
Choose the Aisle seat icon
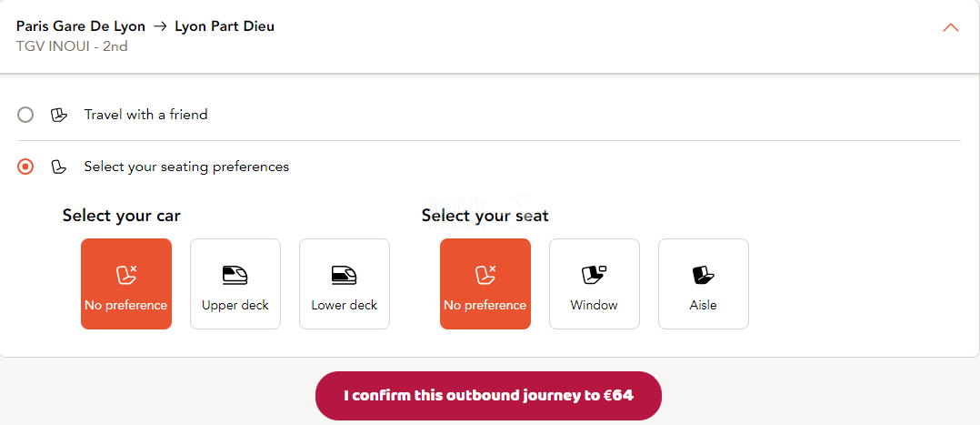click(703, 275)
